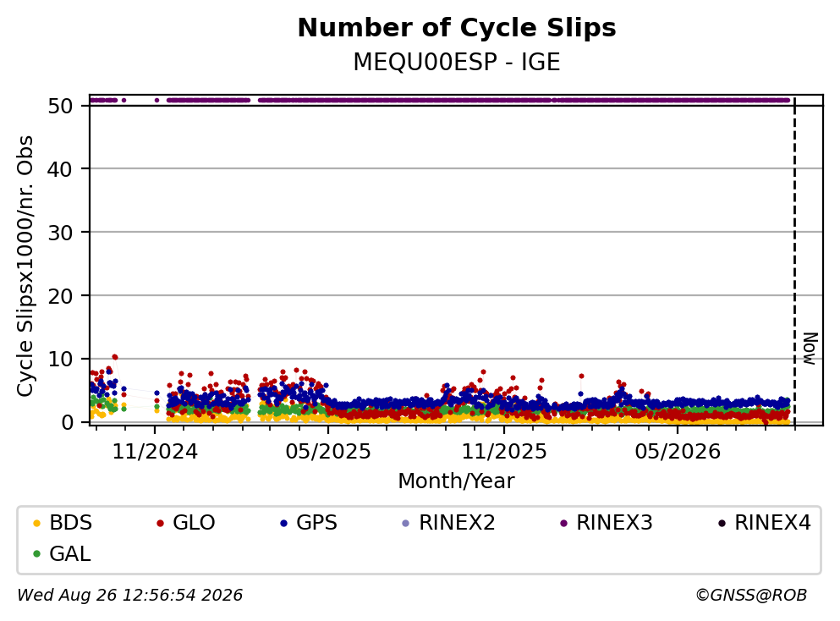This screenshot has width=840, height=621.
Task: Click the BDS yellow legend marker
Action: [x=36, y=523]
